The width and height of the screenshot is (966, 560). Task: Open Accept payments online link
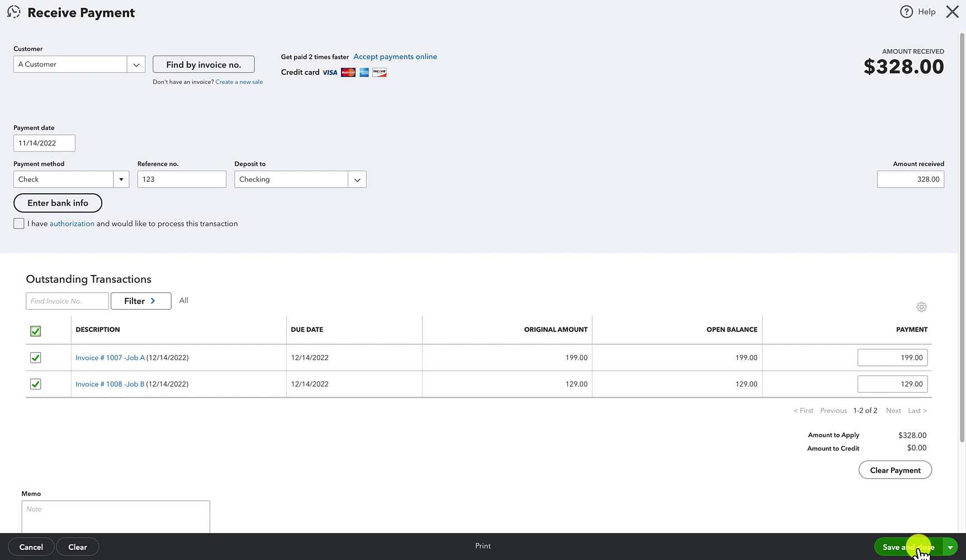point(395,56)
